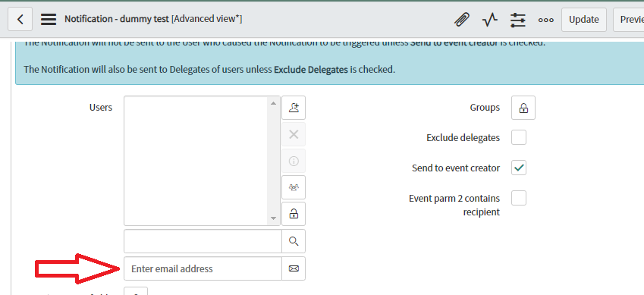Click the title "Notification - dummy test"
This screenshot has height=295, width=644.
click(x=117, y=19)
